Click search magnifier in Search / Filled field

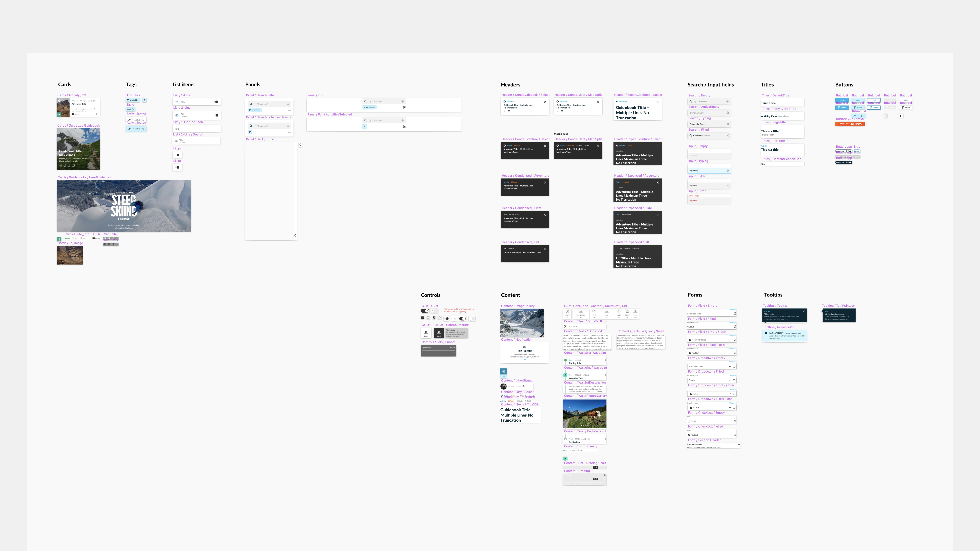pyautogui.click(x=691, y=136)
